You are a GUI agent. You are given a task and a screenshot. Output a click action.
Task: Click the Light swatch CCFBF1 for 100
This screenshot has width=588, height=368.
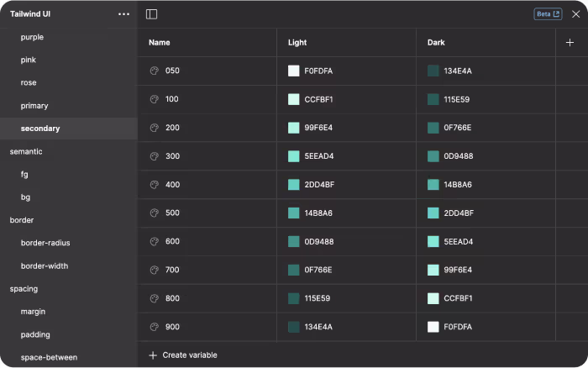pos(294,99)
